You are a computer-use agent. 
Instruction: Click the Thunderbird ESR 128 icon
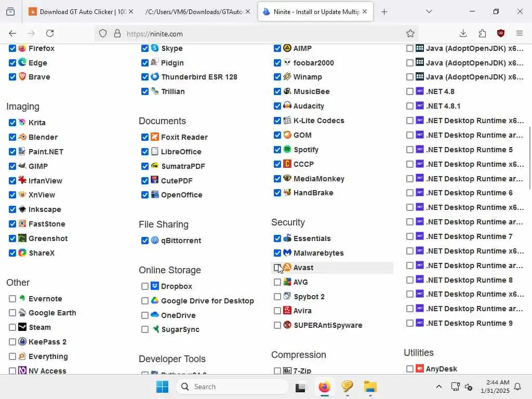click(155, 77)
